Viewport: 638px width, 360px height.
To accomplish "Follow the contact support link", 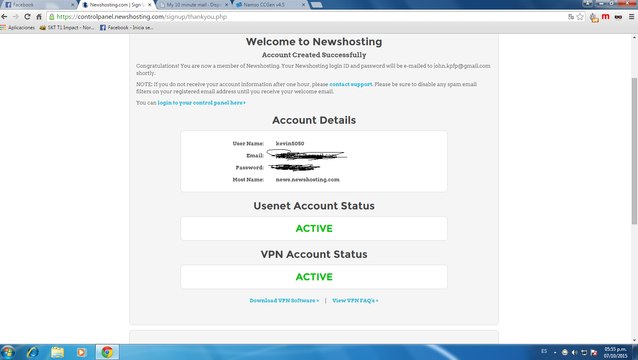I will click(x=351, y=84).
